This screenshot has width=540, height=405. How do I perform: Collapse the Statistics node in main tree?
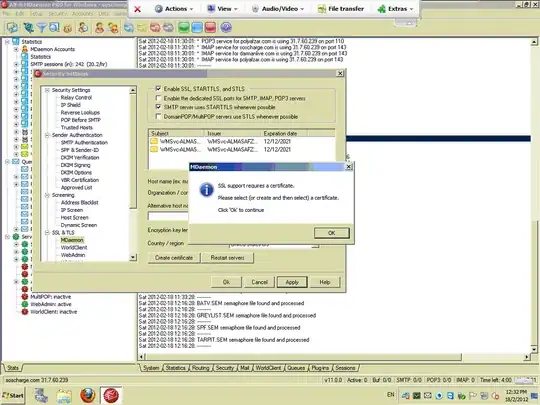pos(7,42)
